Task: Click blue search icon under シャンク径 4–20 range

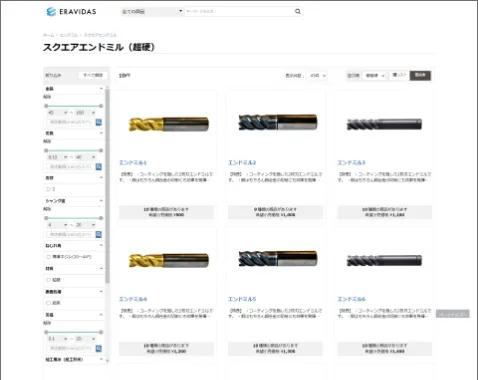Action: pos(99,235)
